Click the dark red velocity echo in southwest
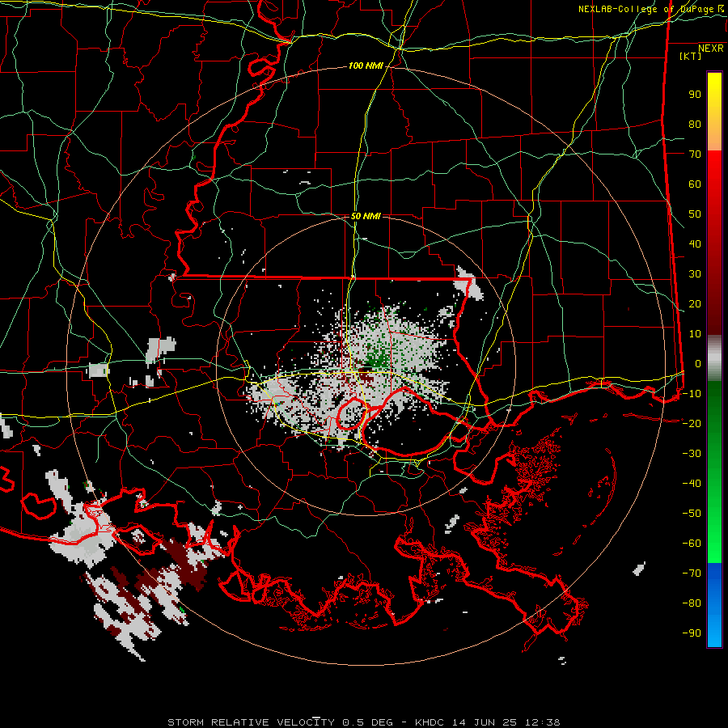 point(186,564)
